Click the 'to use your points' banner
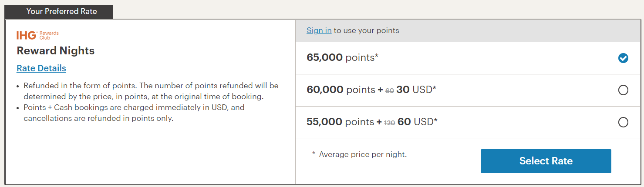 (469, 30)
